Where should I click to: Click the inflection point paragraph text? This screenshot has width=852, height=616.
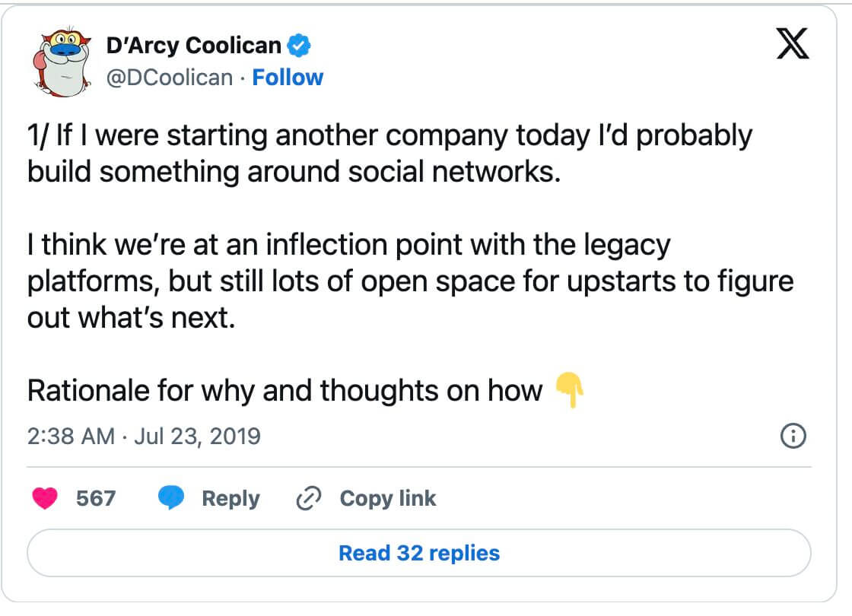[x=409, y=281]
